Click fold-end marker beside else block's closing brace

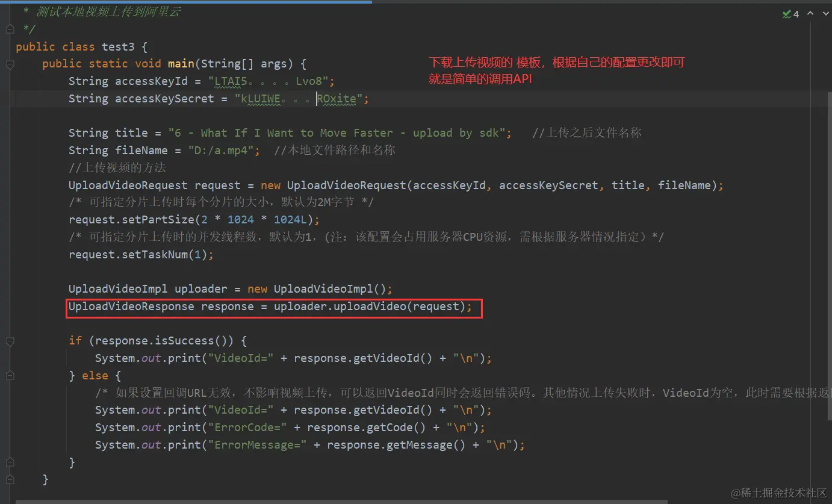pyautogui.click(x=10, y=462)
